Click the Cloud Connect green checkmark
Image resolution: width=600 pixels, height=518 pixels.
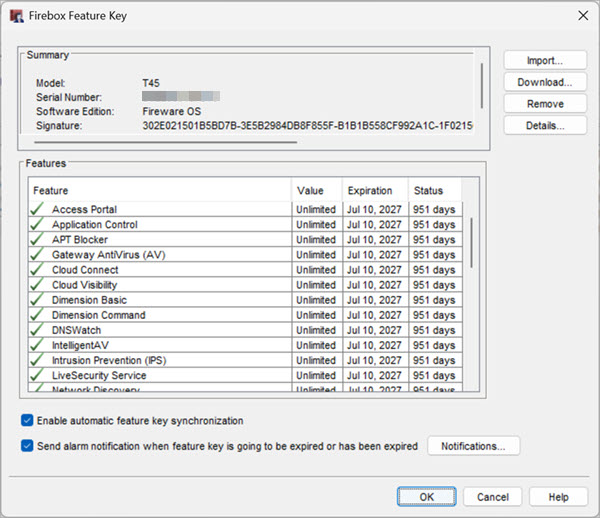pyautogui.click(x=38, y=270)
